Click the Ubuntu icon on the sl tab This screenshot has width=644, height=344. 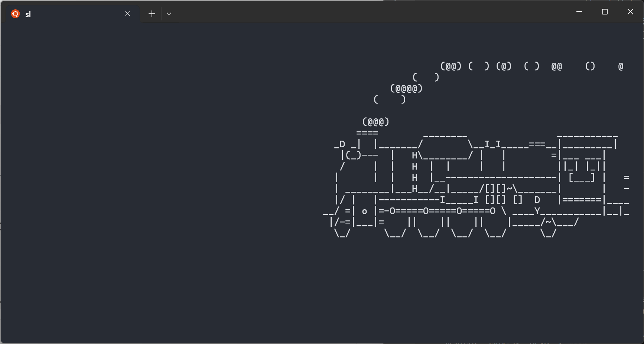tap(15, 14)
